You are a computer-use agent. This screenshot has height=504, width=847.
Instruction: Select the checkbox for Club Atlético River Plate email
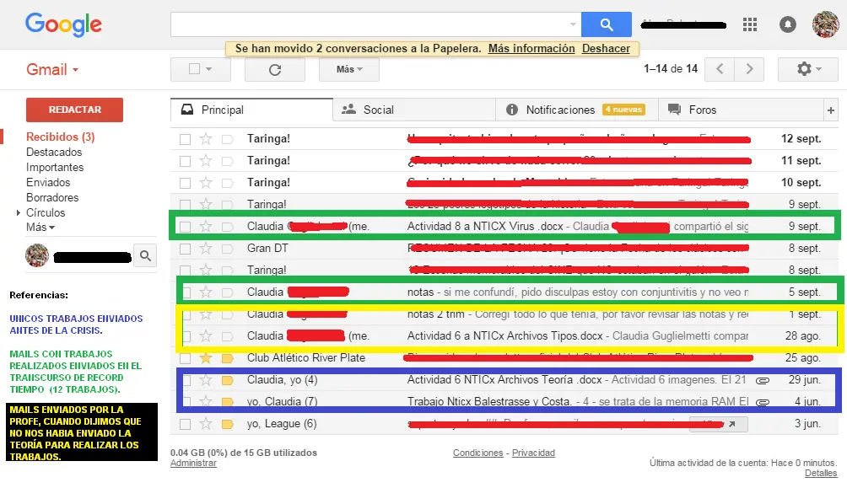[x=186, y=358]
